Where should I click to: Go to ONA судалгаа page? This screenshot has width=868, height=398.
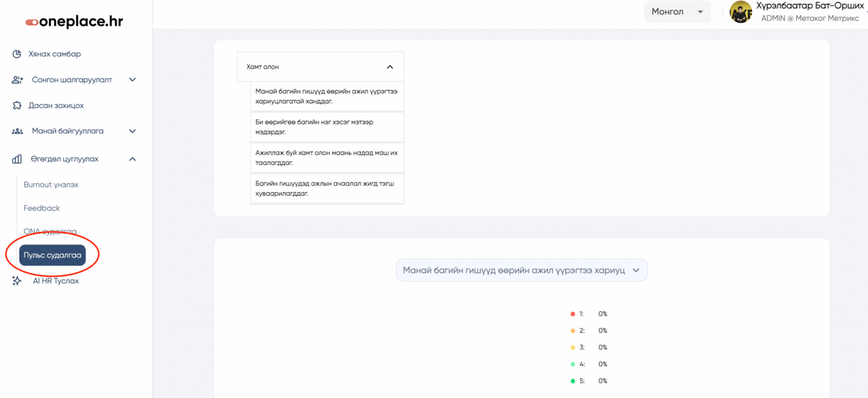tap(50, 232)
